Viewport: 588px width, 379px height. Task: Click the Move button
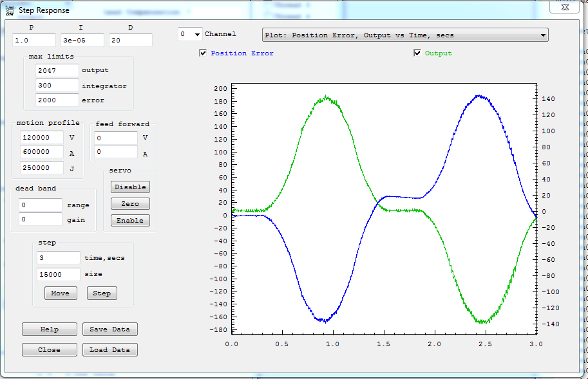[x=61, y=293]
